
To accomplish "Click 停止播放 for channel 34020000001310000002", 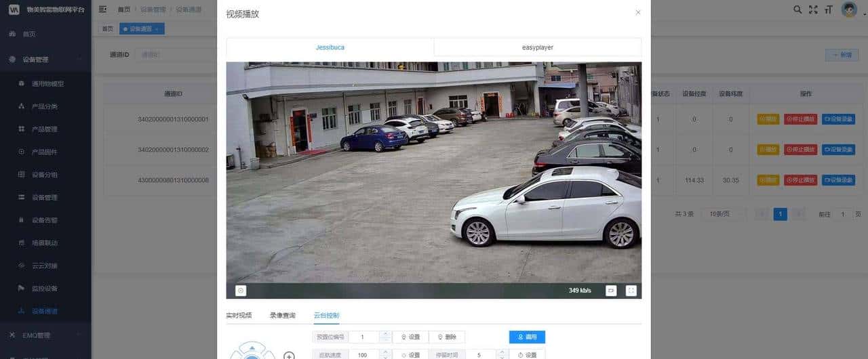I will 801,150.
